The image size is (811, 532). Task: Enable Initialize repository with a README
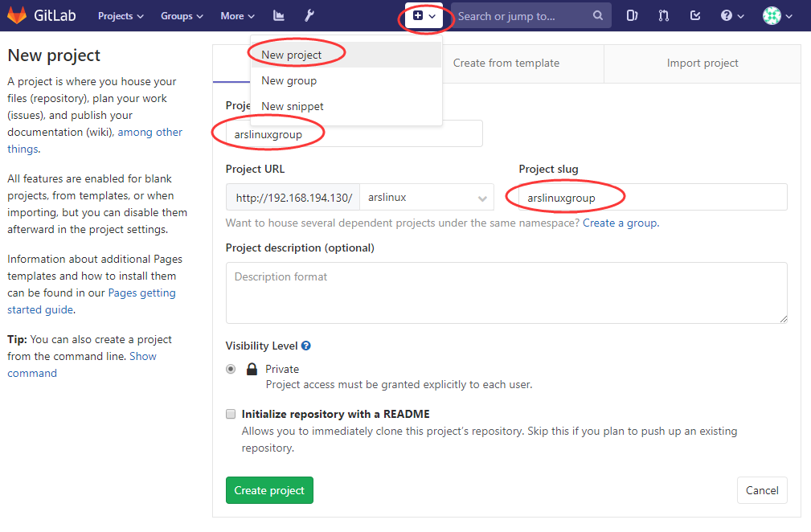(x=231, y=414)
